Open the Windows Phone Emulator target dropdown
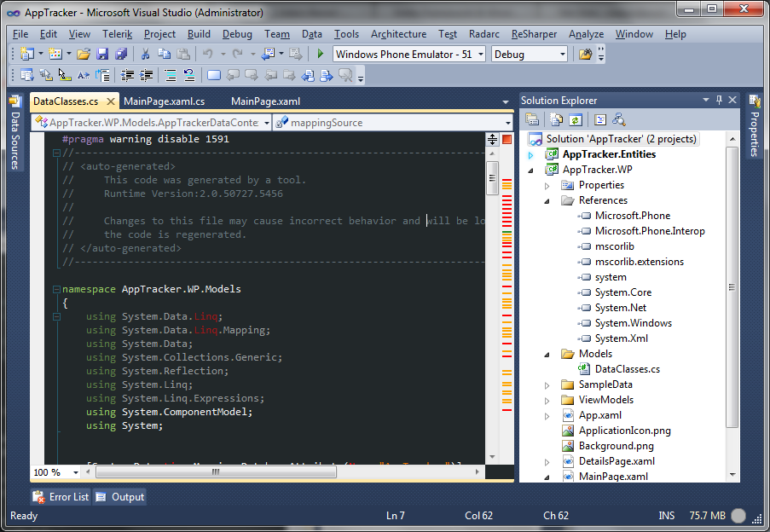 pos(481,54)
